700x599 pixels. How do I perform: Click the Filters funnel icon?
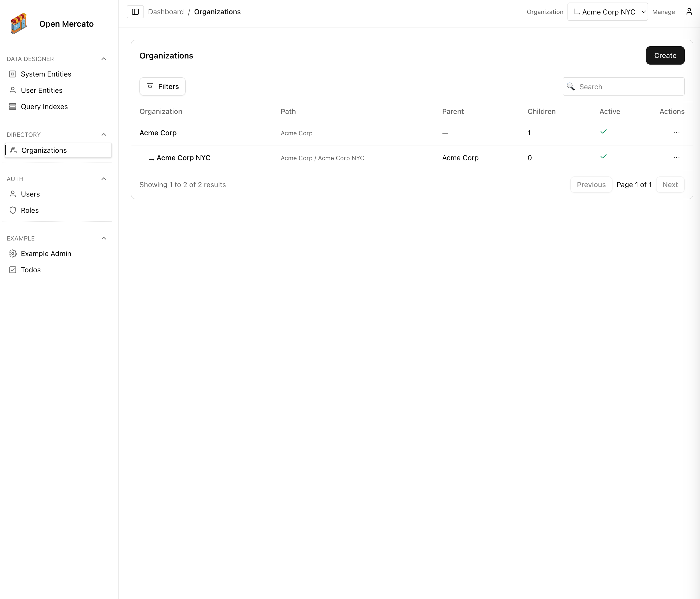point(150,86)
